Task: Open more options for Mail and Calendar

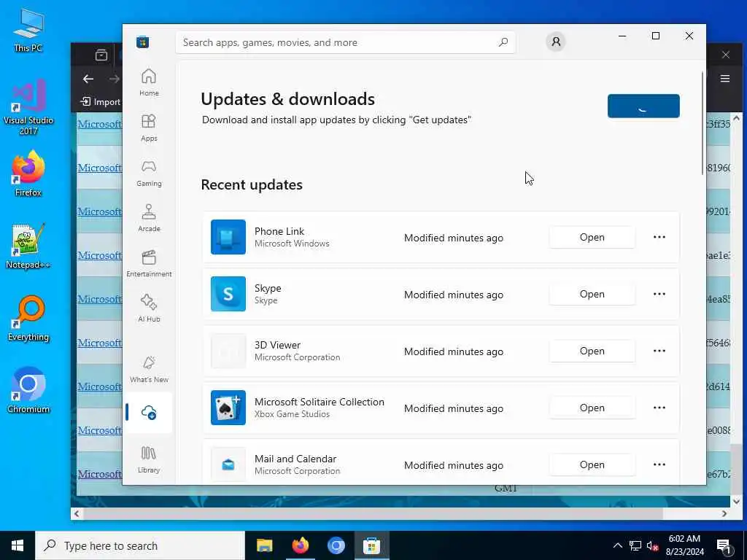Action: pyautogui.click(x=659, y=464)
